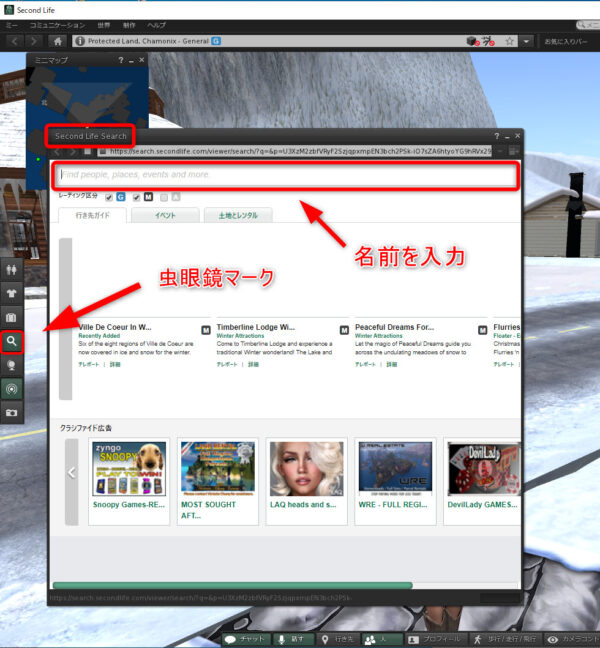The image size is (600, 648).
Task: Click the 歩行/走行/飛行 movement button
Action: [x=505, y=639]
